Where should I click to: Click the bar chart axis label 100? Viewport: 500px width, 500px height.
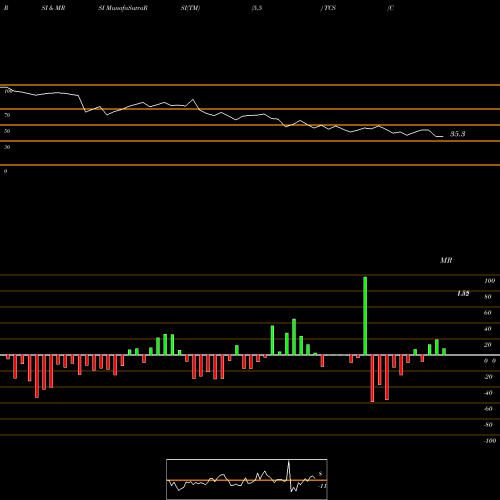click(490, 281)
